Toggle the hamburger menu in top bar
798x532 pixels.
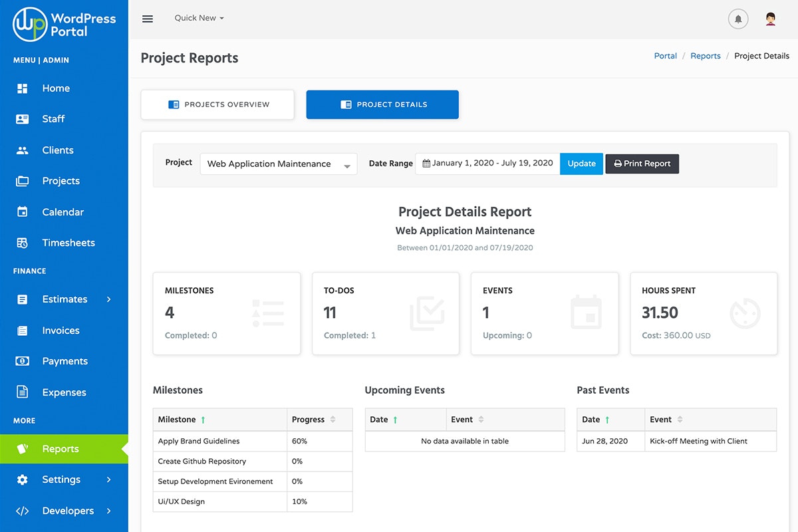148,19
